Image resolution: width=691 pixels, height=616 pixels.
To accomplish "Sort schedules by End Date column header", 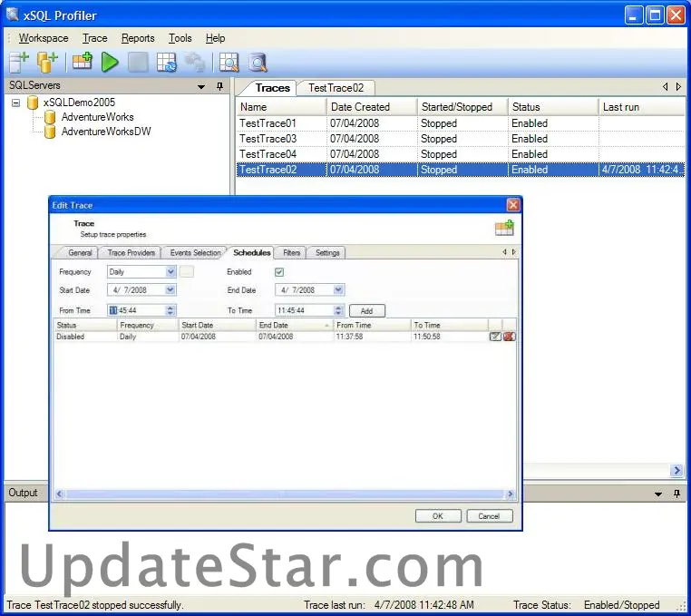I will click(x=294, y=325).
